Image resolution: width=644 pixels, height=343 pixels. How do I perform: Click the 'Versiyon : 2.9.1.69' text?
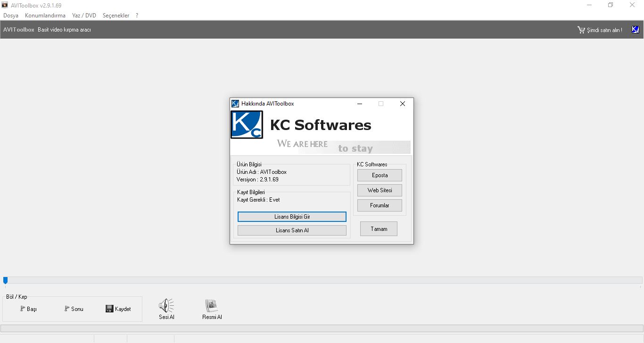(x=257, y=180)
